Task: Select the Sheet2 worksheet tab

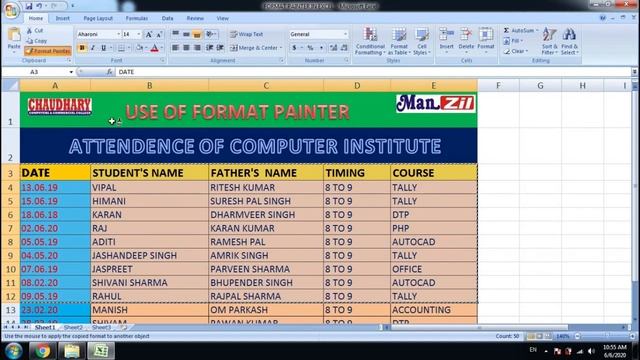Action: tap(73, 327)
